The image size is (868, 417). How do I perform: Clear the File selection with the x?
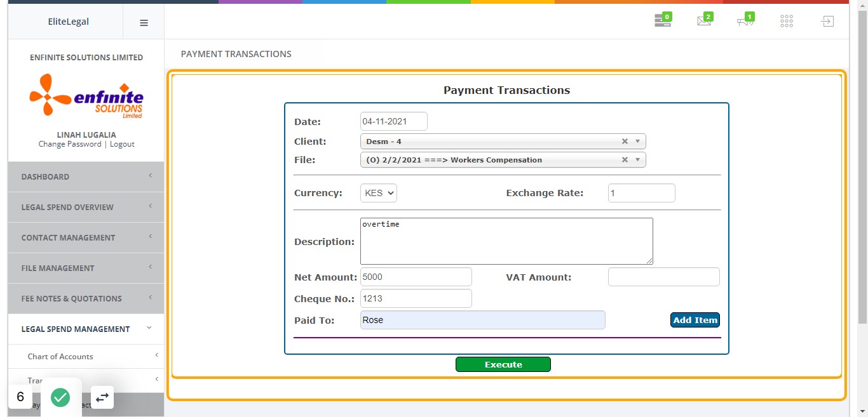pos(625,160)
